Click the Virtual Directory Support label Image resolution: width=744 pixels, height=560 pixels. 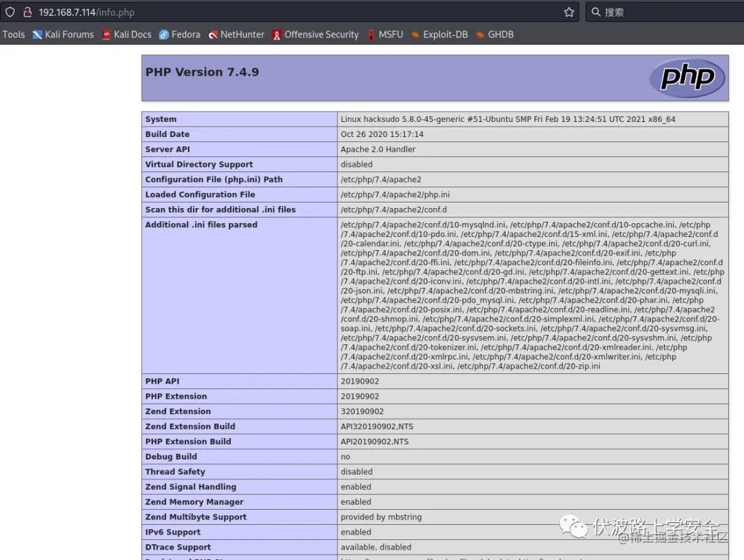point(199,164)
